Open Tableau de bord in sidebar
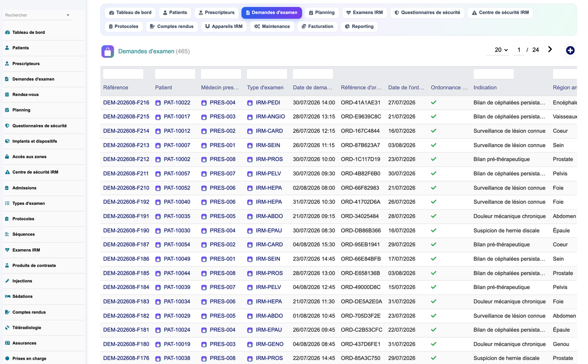 point(28,32)
